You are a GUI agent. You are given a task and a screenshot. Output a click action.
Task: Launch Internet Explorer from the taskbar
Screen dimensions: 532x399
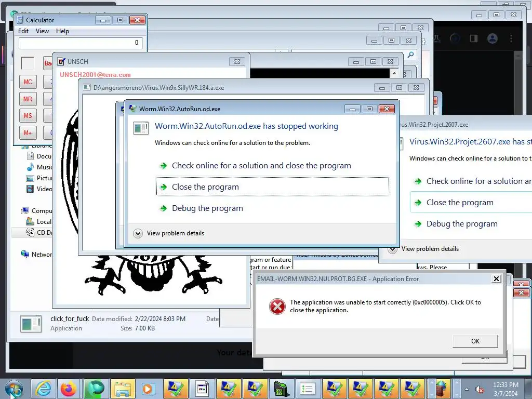[44, 389]
